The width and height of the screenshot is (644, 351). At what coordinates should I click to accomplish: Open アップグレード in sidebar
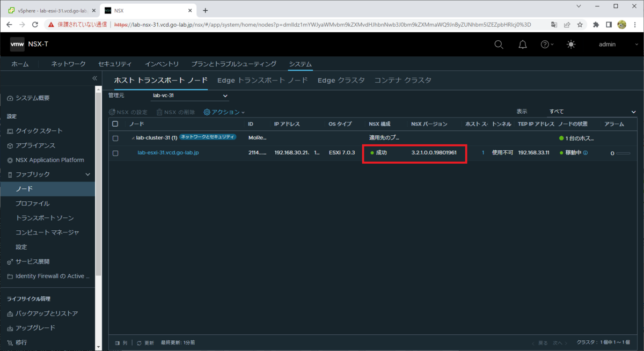35,328
